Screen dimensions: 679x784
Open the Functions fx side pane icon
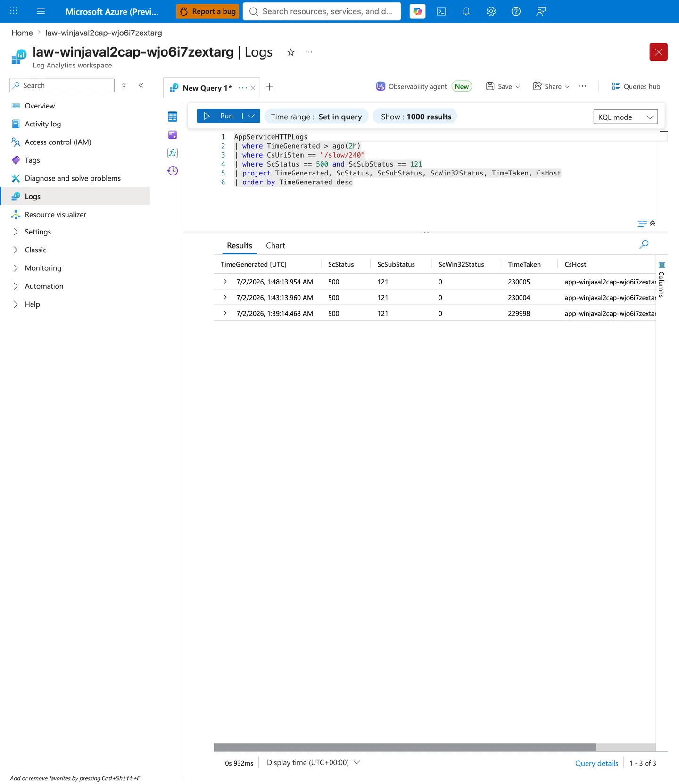pos(173,152)
